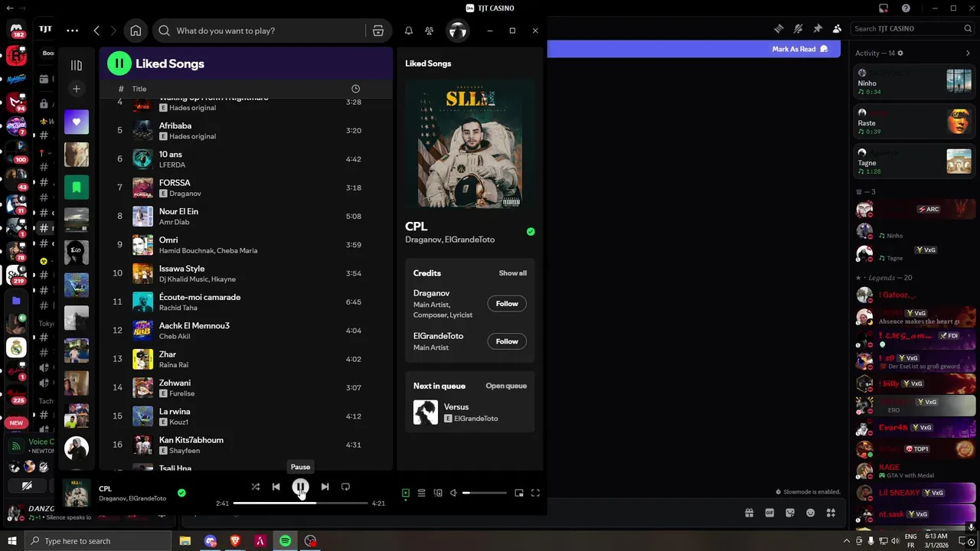Viewport: 980px width, 551px height.
Task: Open Discord Pinned Messages icon
Action: (818, 28)
